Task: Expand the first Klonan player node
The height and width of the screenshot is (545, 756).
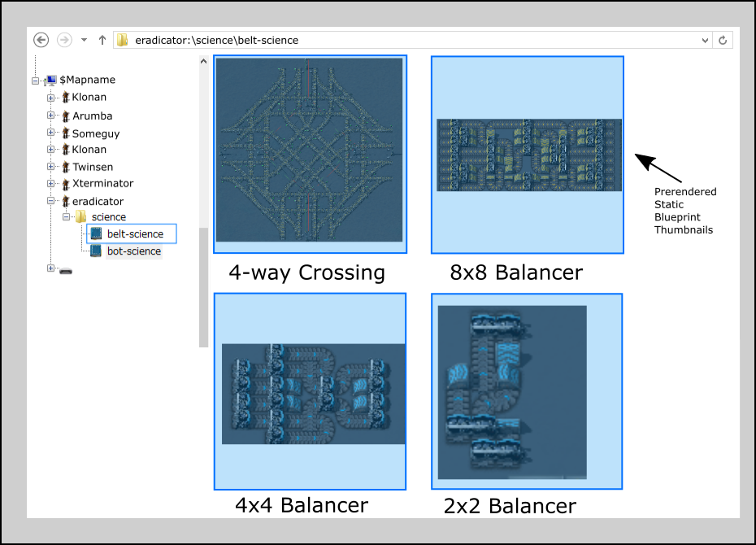Action: [50, 98]
